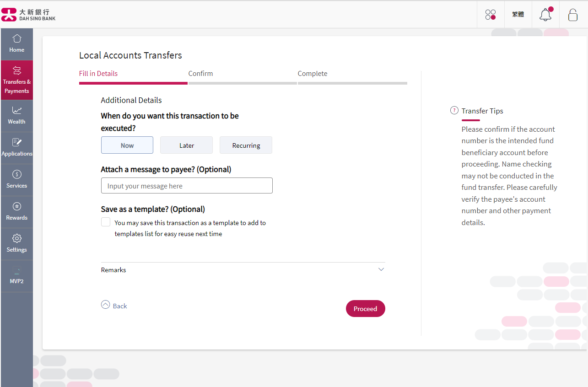Expand the Remarks section chevron
The height and width of the screenshot is (387, 588).
coord(381,269)
